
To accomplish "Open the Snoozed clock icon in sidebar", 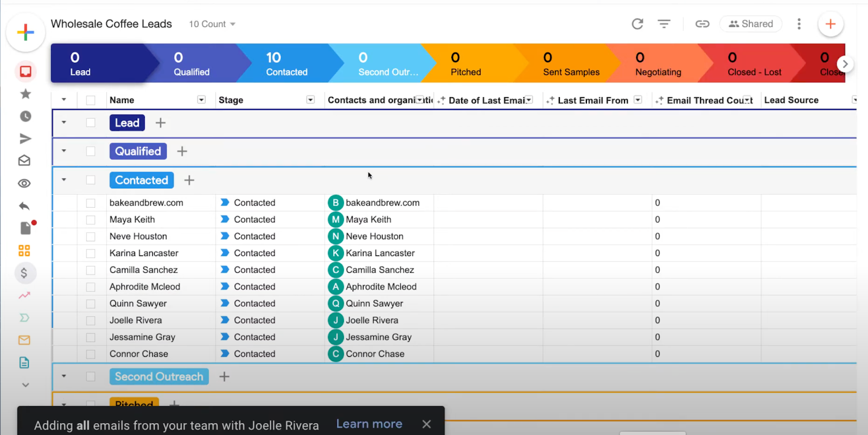I will tap(25, 116).
